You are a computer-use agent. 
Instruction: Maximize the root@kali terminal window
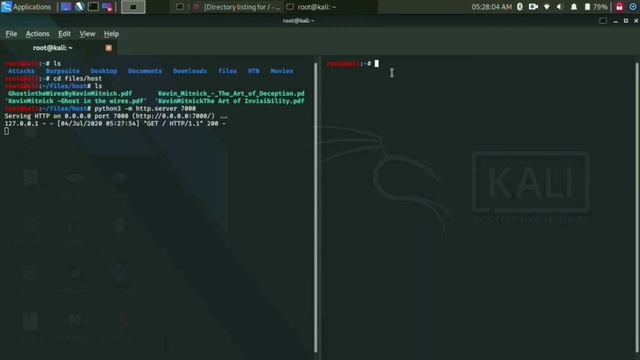[626, 21]
